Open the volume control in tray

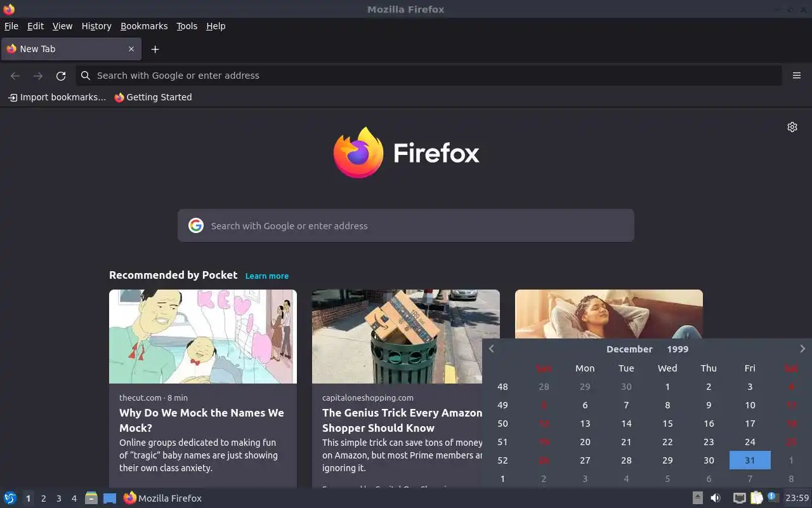(716, 498)
